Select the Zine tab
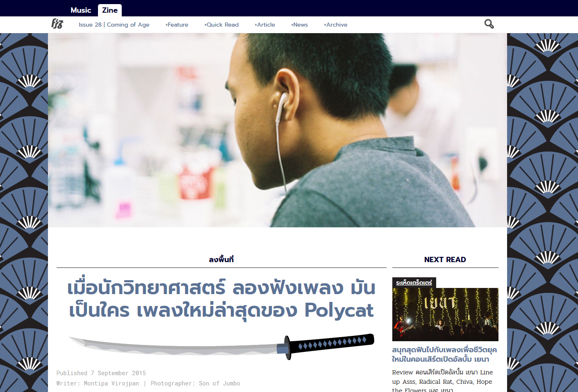The width and height of the screenshot is (578, 392). pyautogui.click(x=110, y=10)
